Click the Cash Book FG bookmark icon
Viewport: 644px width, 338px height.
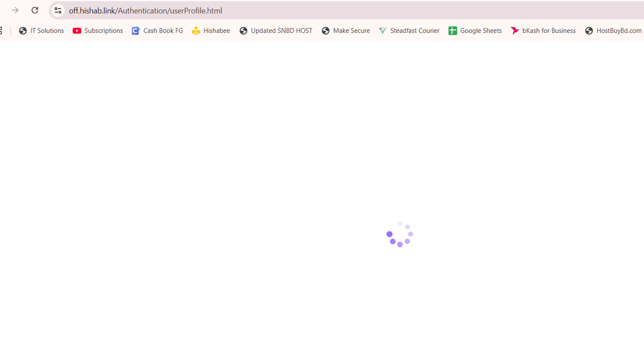(x=136, y=31)
